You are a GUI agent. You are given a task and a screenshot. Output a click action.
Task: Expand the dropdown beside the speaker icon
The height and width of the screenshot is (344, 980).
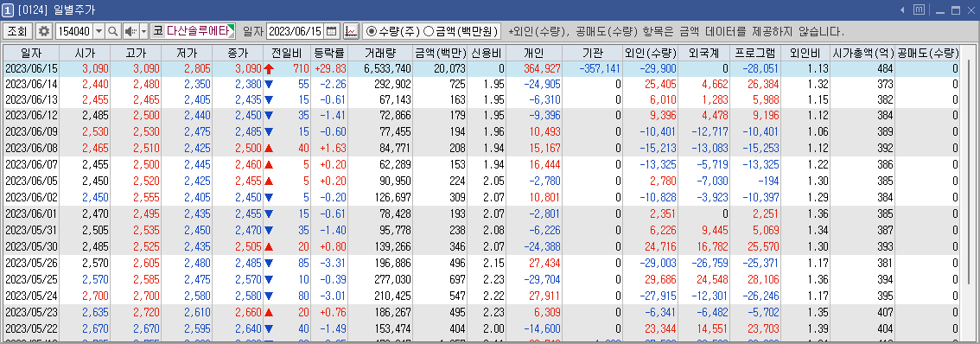(143, 30)
